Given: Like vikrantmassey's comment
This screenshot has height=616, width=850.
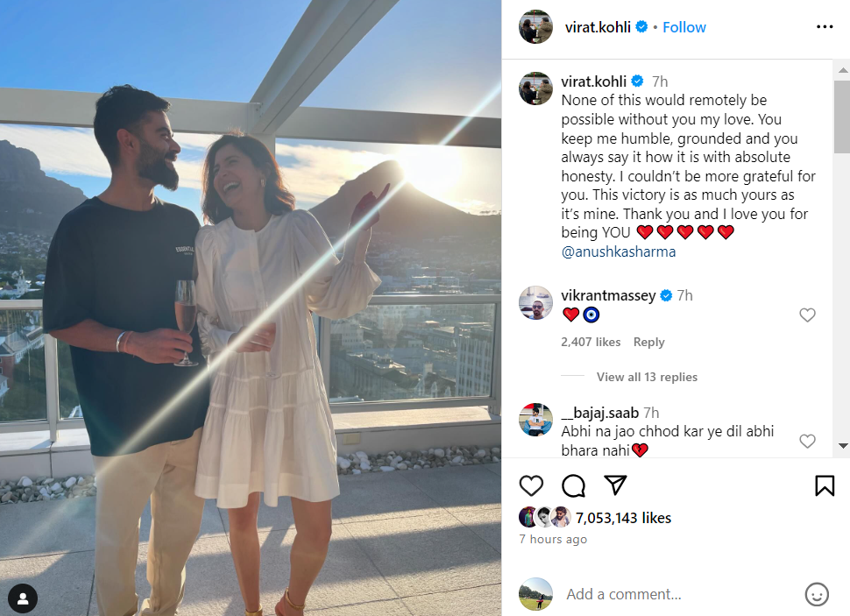Looking at the screenshot, I should pos(807,315).
